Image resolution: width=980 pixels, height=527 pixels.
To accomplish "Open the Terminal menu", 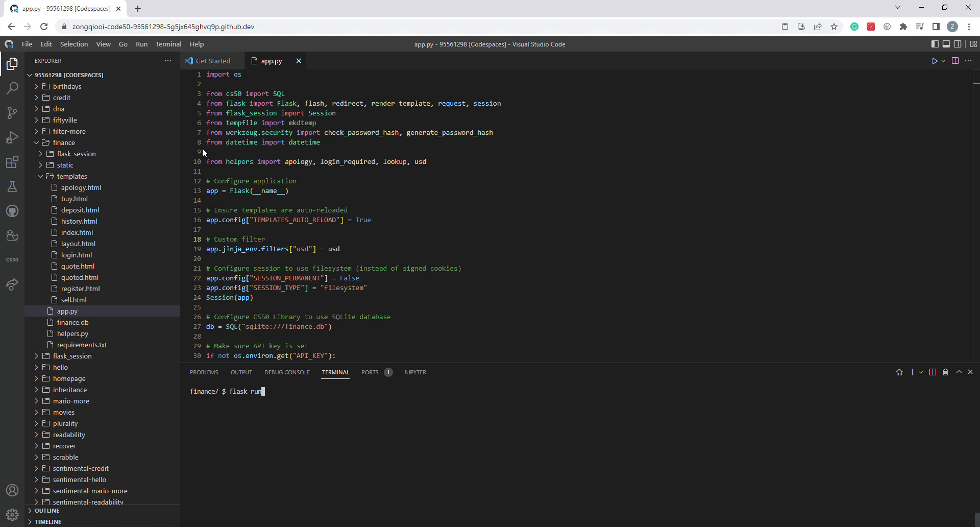I will tap(168, 44).
